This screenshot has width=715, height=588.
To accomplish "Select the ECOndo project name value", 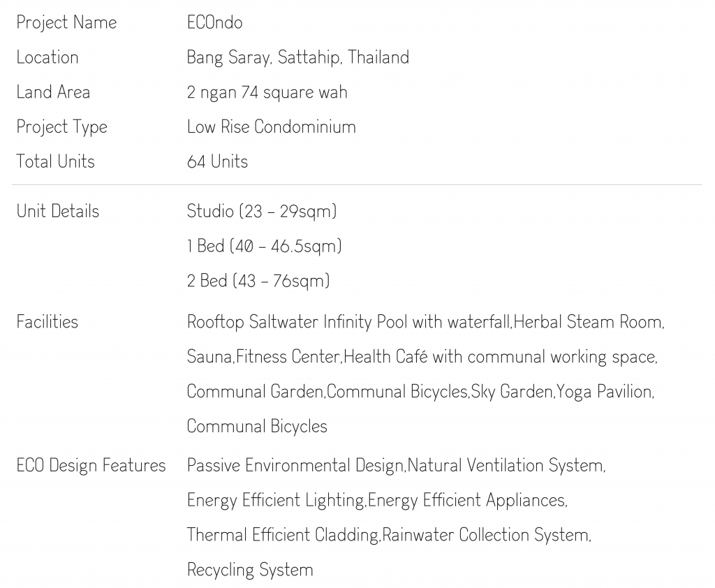I will click(214, 22).
